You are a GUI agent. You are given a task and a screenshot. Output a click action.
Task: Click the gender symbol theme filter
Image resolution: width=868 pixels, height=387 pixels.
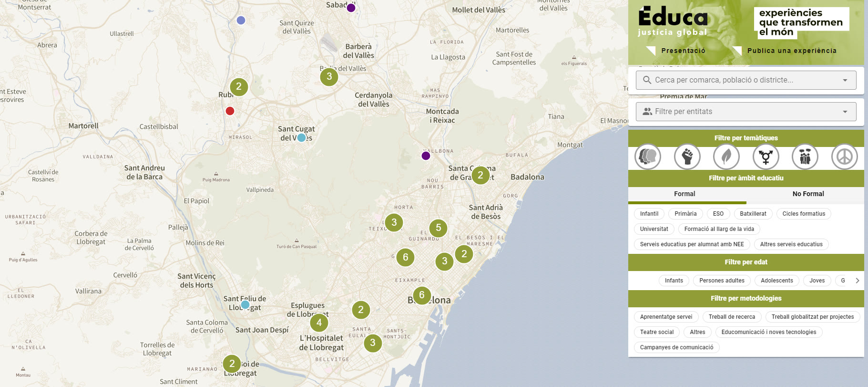(766, 157)
